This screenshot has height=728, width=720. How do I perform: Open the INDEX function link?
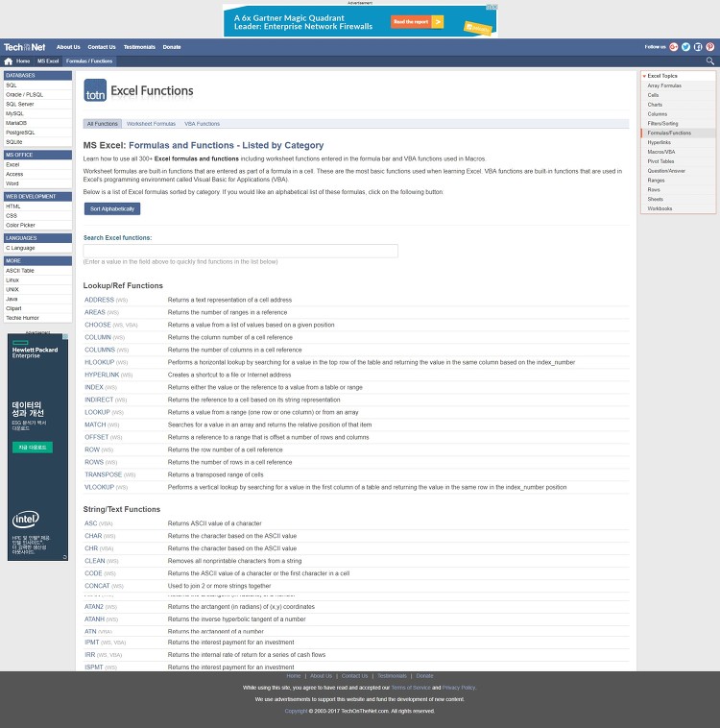[94, 387]
